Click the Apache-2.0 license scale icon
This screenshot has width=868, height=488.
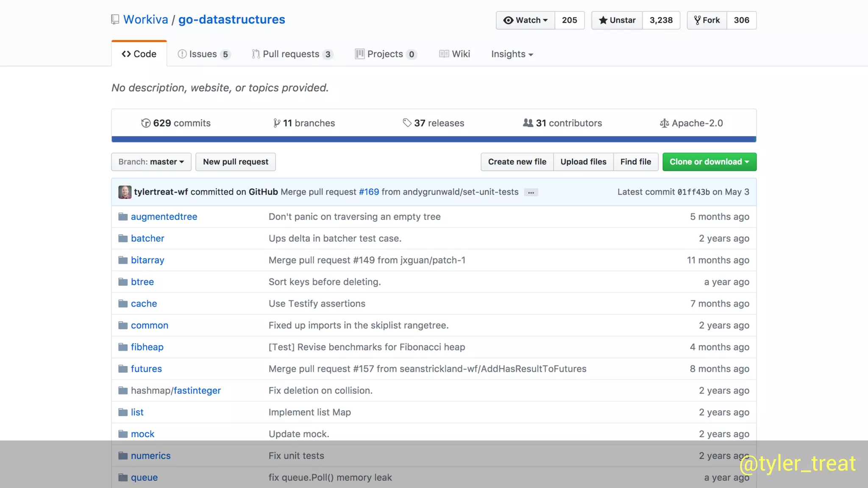coord(664,123)
